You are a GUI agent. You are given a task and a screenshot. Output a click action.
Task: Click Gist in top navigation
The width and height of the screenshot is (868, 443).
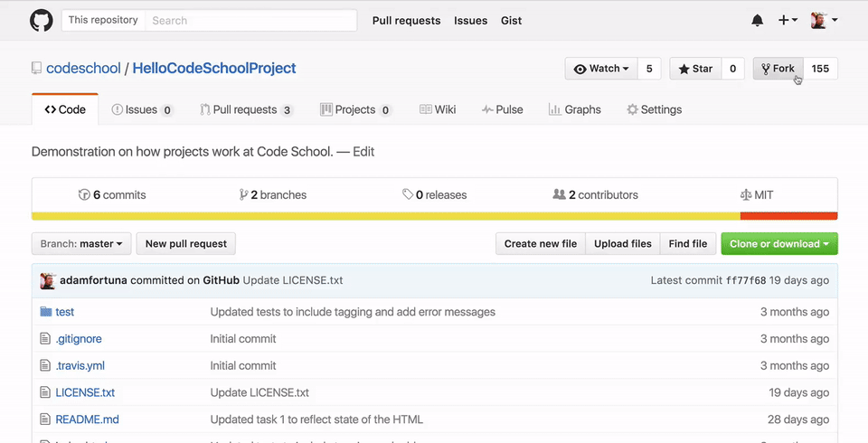[512, 21]
